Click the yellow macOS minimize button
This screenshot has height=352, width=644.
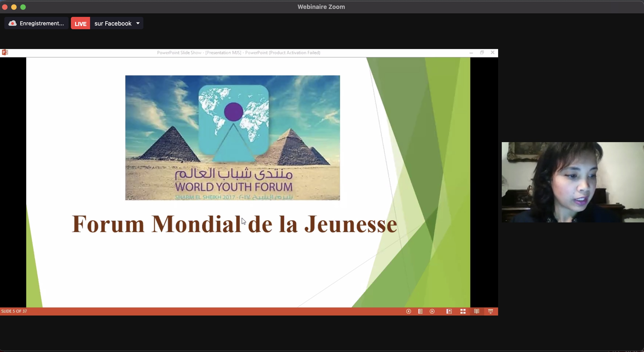(x=14, y=7)
